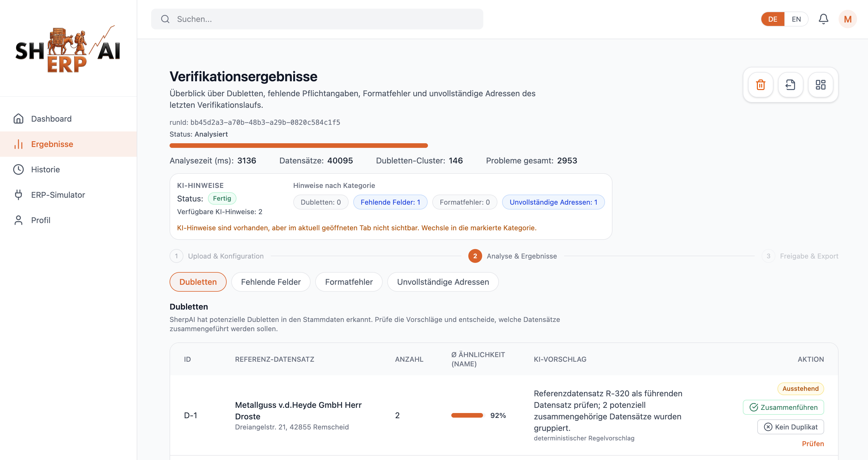Screen dimensions: 868x460
Task: Click the SherpAI logo
Action: [x=67, y=49]
